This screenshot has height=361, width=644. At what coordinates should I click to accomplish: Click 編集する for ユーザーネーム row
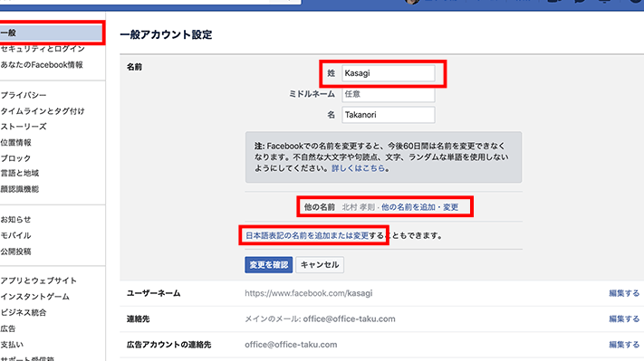[x=624, y=293]
